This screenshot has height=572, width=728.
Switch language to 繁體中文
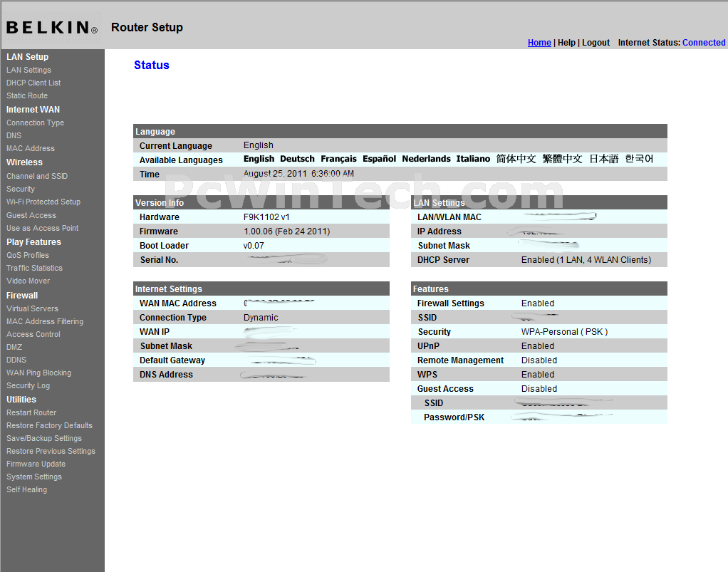click(562, 160)
